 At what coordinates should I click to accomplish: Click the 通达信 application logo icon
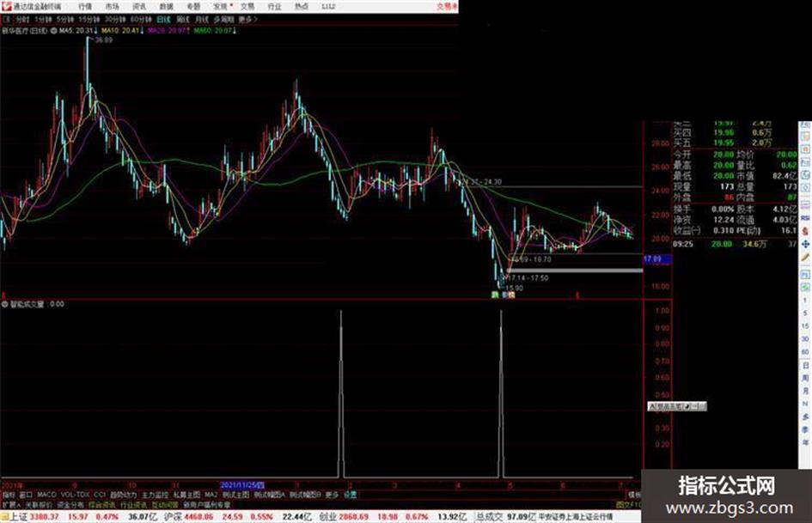[6, 6]
